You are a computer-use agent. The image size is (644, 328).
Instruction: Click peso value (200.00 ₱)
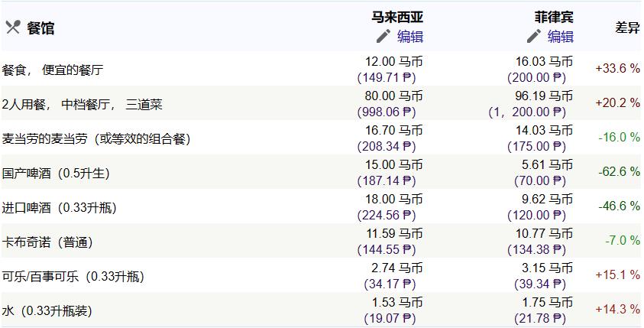pos(537,78)
